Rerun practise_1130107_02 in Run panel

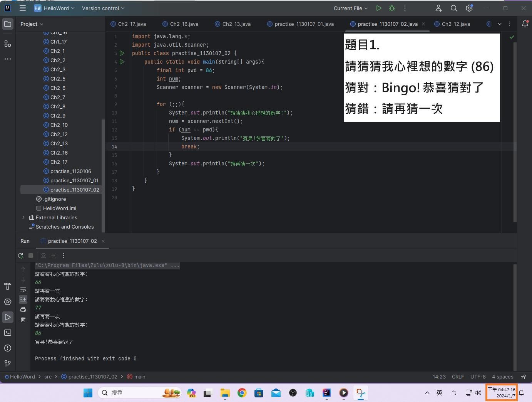(21, 256)
